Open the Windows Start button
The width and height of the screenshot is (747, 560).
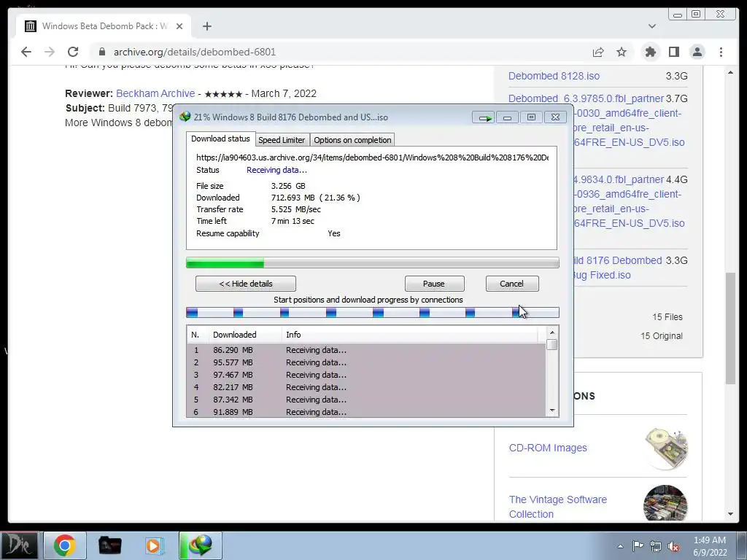[19, 545]
